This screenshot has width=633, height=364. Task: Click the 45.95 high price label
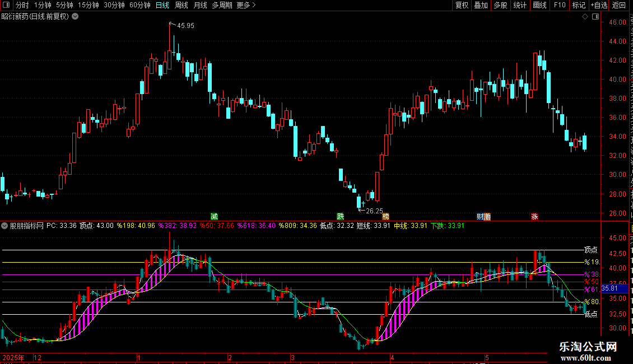pos(186,26)
